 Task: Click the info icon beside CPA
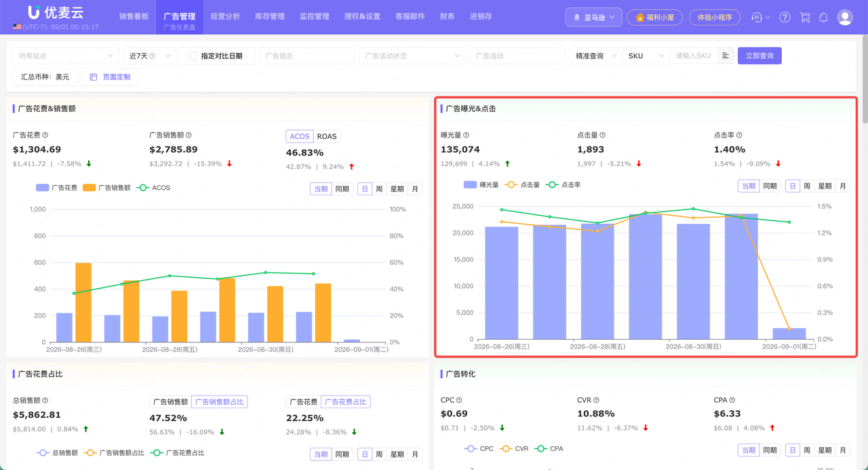click(x=732, y=400)
